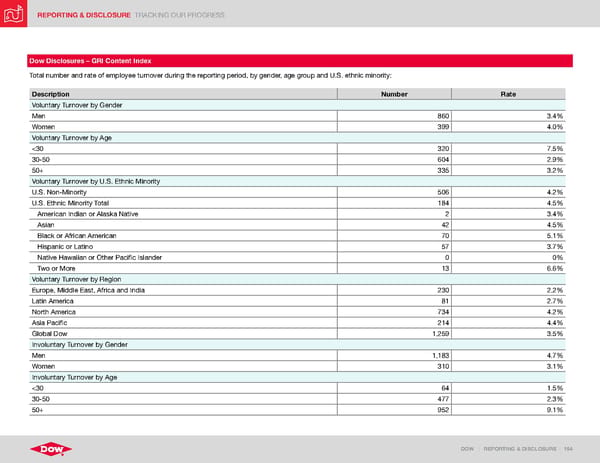Select the Latin America row label

pos(52,301)
